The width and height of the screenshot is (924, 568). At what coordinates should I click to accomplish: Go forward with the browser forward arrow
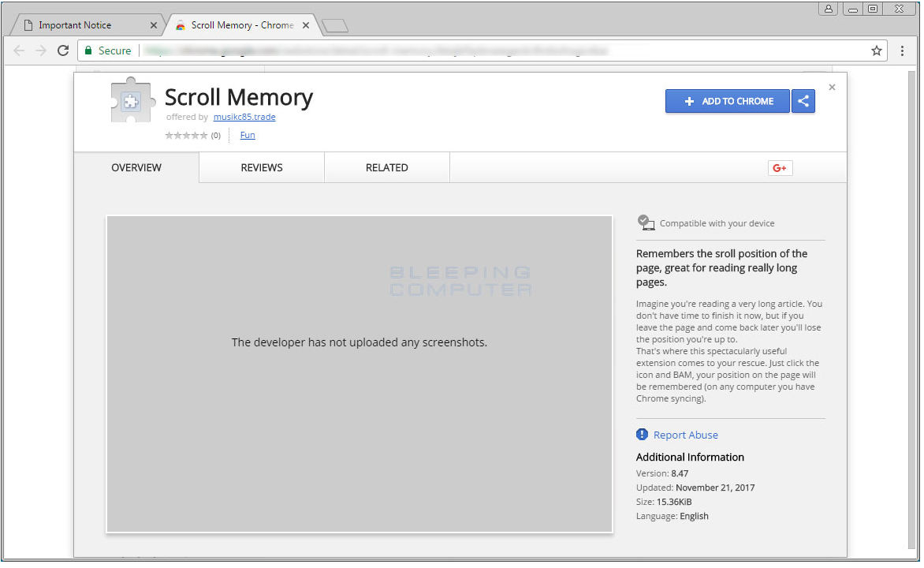pos(41,50)
